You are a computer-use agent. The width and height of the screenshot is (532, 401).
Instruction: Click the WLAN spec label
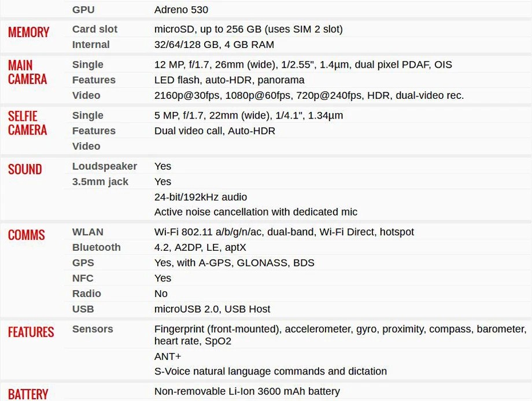pos(88,232)
